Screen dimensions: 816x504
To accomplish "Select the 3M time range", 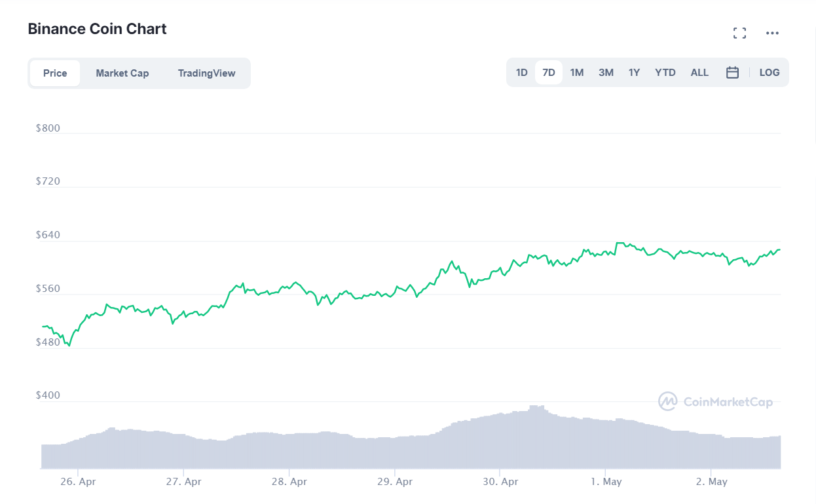I will click(605, 72).
